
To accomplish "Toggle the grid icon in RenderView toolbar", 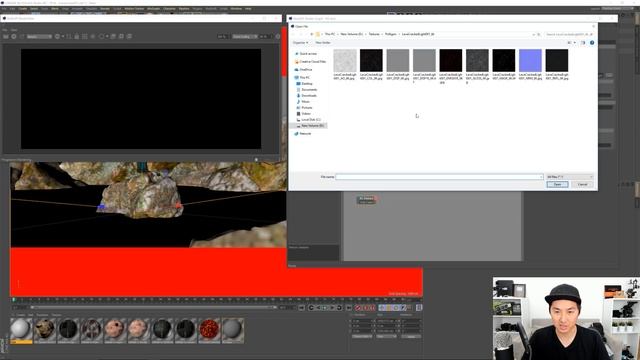I will coord(84,37).
